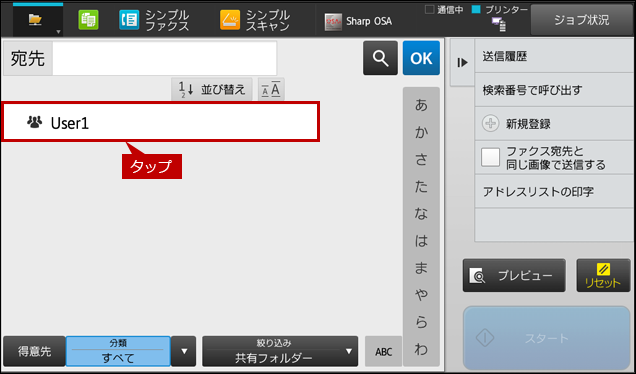The width and height of the screenshot is (636, 374).
Task: Jump to index か
Action: pyautogui.click(x=421, y=132)
